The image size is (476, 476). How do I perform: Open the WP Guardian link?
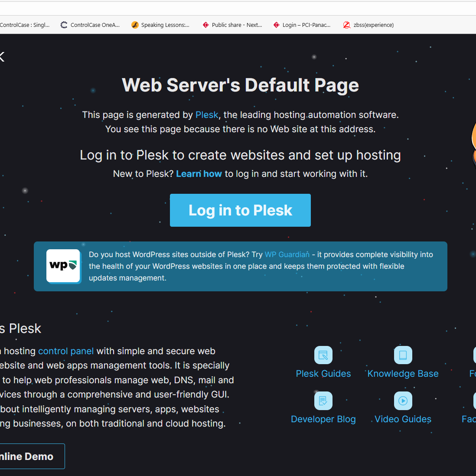coord(287,254)
